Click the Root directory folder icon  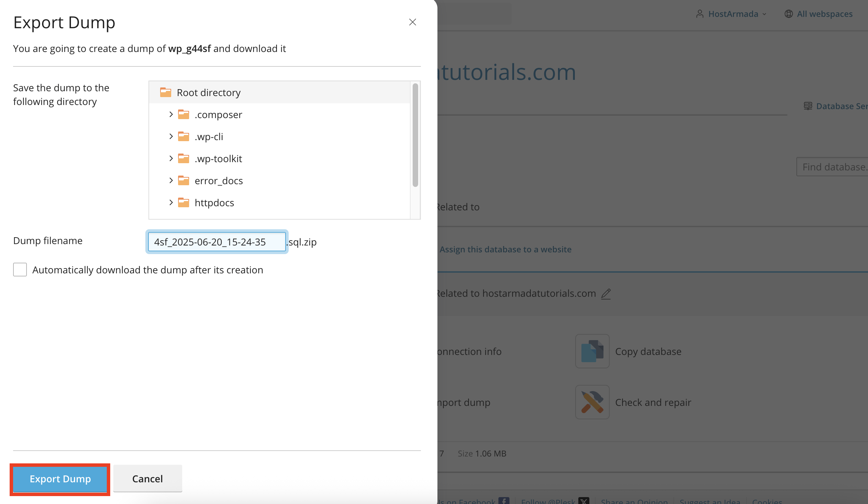point(166,92)
